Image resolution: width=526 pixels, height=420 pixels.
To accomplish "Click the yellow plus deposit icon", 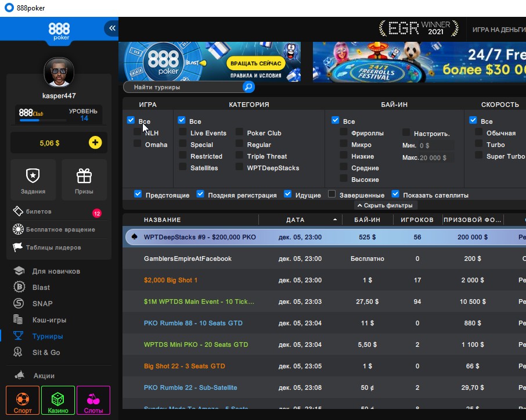I will tap(95, 143).
